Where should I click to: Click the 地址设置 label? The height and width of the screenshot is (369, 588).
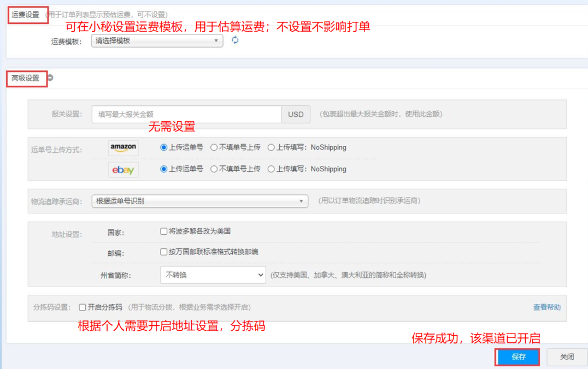click(67, 235)
